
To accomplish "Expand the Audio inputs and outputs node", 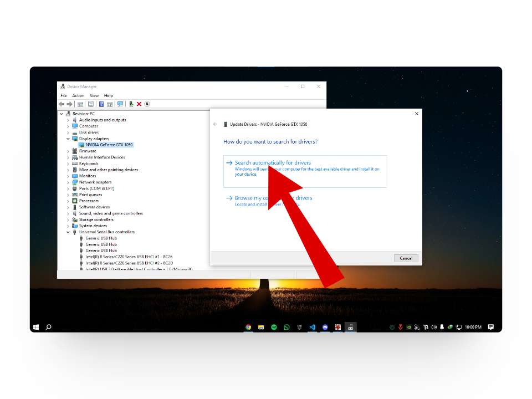I will click(68, 120).
